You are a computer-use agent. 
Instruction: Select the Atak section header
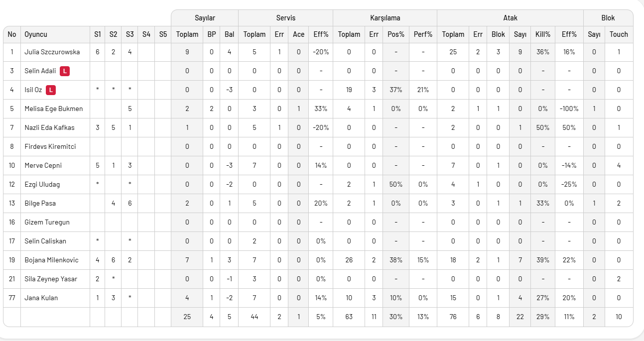coord(510,18)
